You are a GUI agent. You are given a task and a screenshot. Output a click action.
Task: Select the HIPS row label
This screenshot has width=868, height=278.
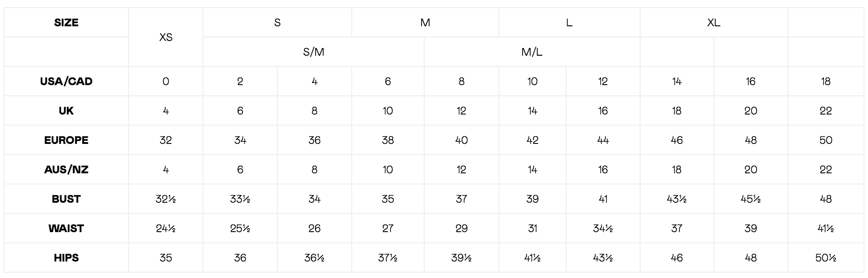point(66,258)
